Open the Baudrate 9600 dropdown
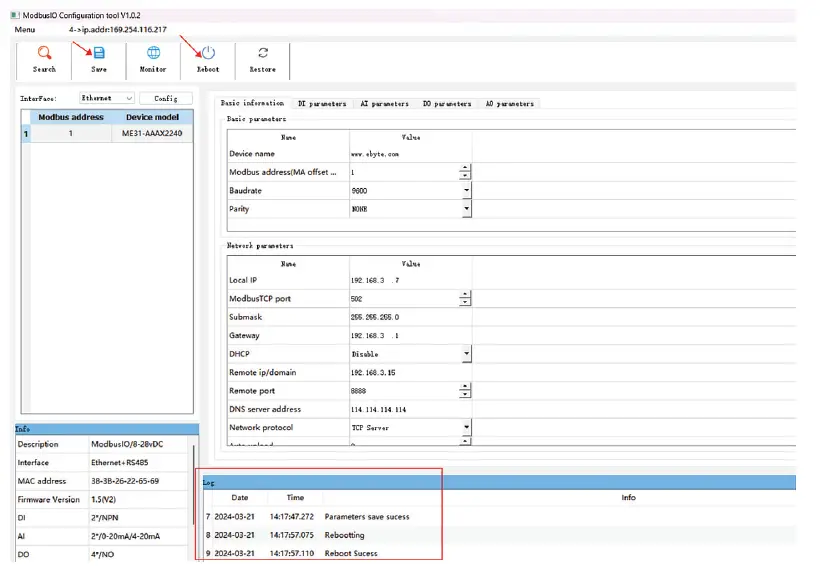 tap(466, 190)
